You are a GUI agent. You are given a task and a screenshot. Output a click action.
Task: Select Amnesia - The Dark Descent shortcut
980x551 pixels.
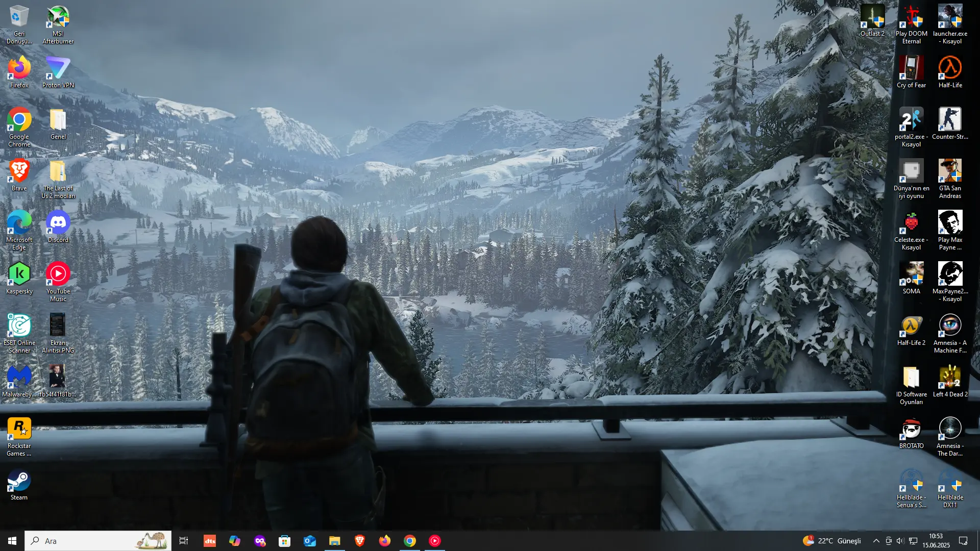(x=950, y=436)
